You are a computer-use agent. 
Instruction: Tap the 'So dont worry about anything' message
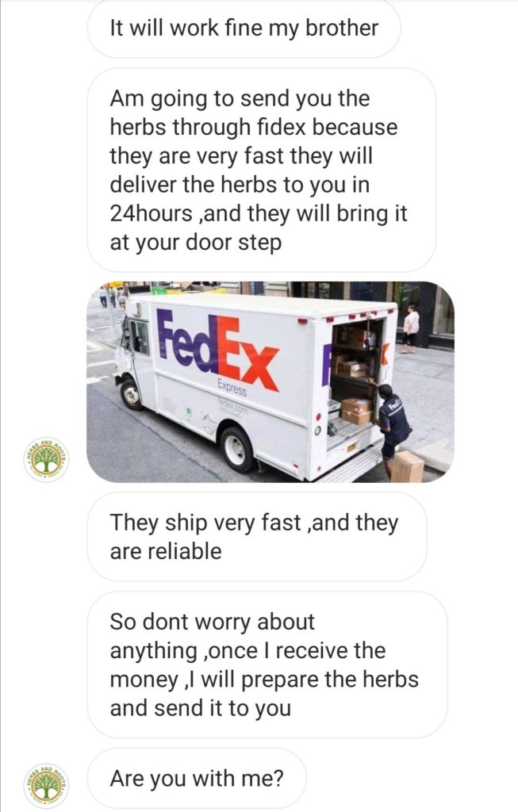point(267,665)
